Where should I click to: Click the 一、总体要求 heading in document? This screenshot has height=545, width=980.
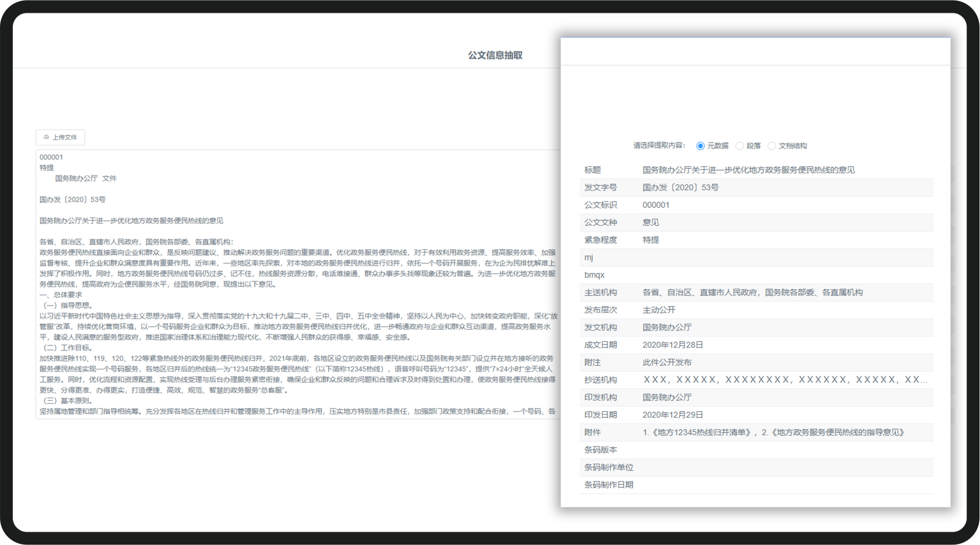pyautogui.click(x=60, y=295)
